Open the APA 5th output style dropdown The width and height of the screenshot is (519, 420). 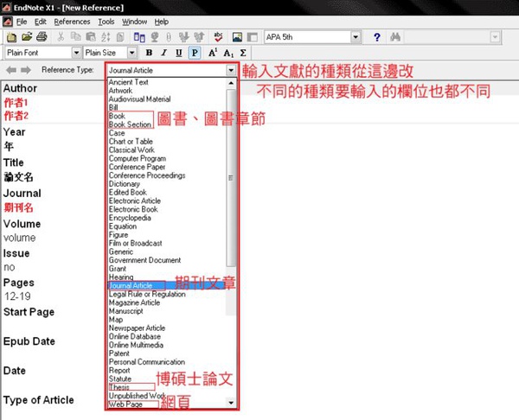point(356,37)
